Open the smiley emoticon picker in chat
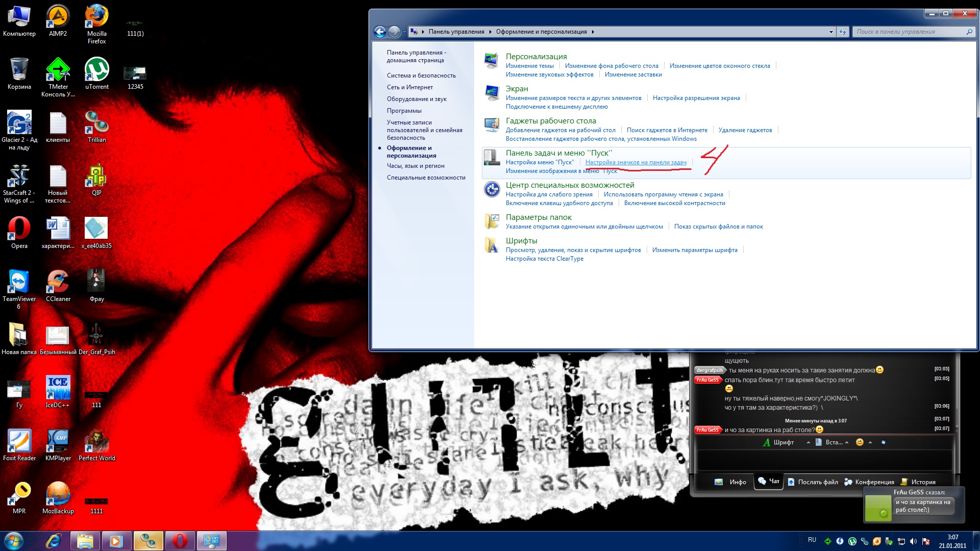980x551 pixels. 860,442
